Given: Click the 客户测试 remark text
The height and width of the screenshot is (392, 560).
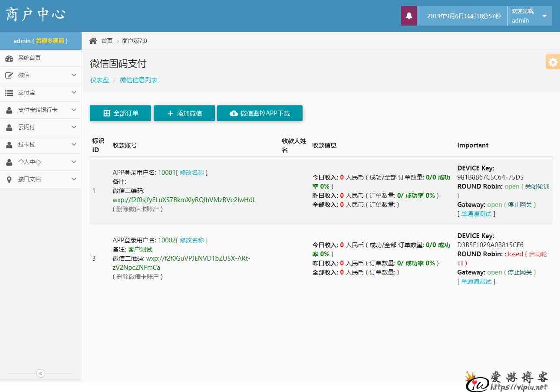Looking at the screenshot, I should click(x=140, y=249).
